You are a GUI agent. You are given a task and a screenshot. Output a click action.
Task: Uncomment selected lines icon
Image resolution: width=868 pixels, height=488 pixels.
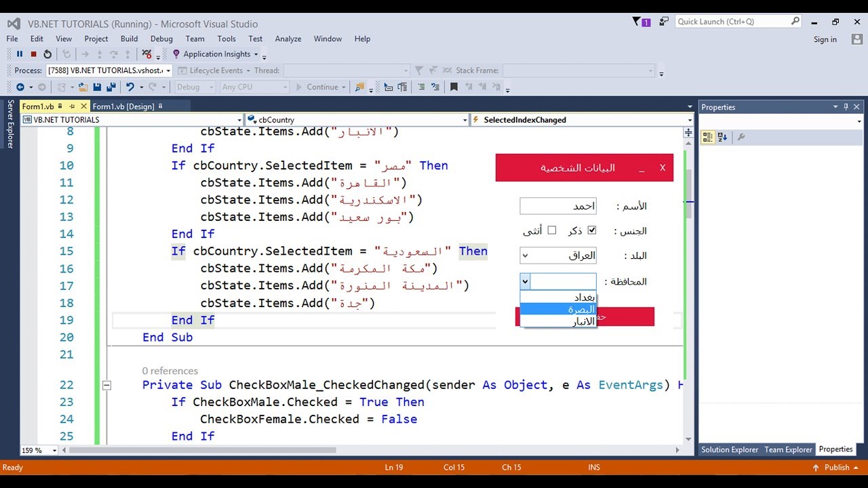click(435, 87)
